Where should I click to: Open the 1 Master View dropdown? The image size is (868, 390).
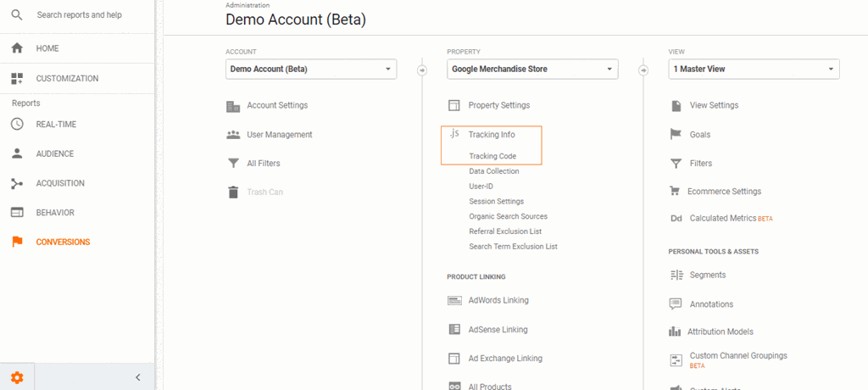pyautogui.click(x=754, y=69)
